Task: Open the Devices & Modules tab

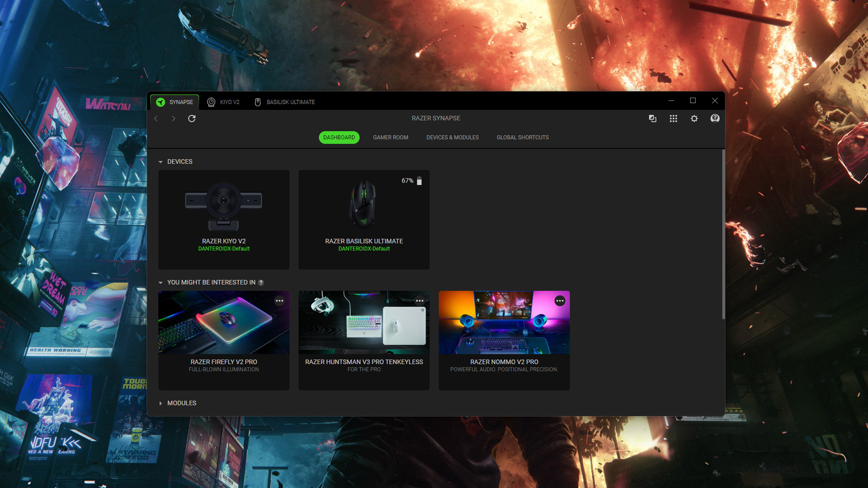Action: pyautogui.click(x=452, y=137)
